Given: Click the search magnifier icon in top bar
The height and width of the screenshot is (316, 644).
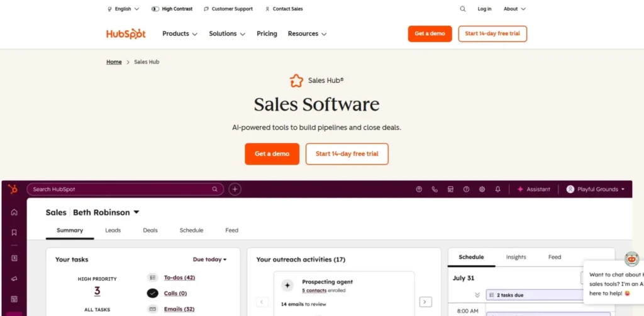Looking at the screenshot, I should click(x=463, y=9).
